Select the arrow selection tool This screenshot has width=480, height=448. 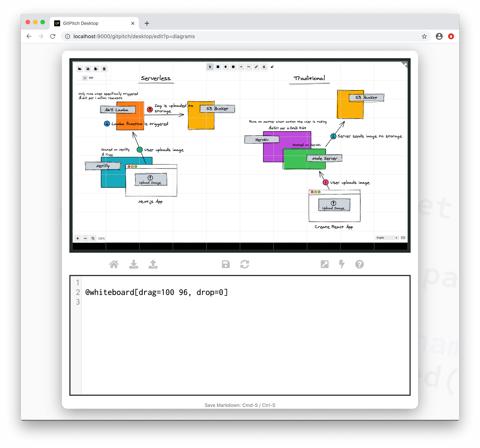210,67
